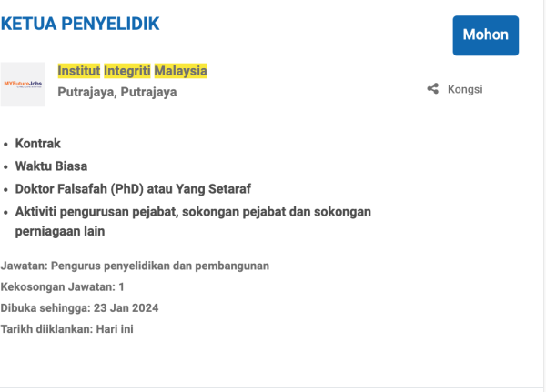The image size is (546, 392).
Task: Click the Putrajaya, Putrajaya location text
Action: coord(116,91)
